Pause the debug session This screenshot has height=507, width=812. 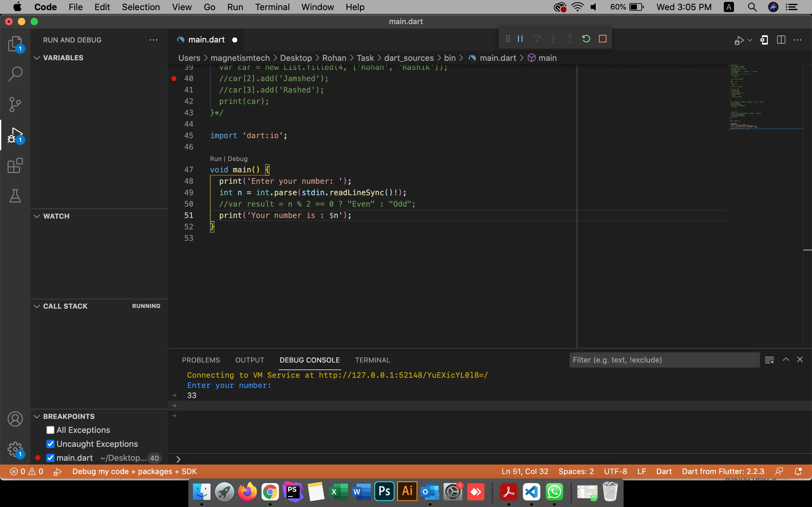tap(520, 39)
